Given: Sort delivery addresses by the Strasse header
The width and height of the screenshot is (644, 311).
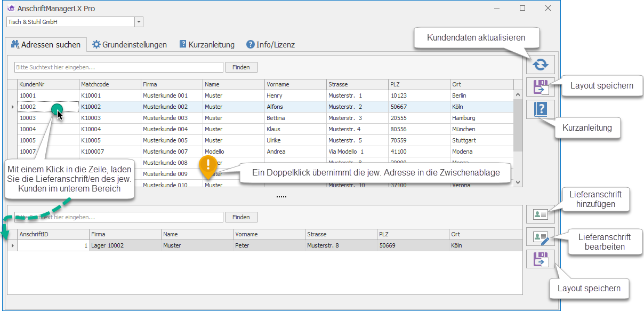Looking at the screenshot, I should coord(341,234).
